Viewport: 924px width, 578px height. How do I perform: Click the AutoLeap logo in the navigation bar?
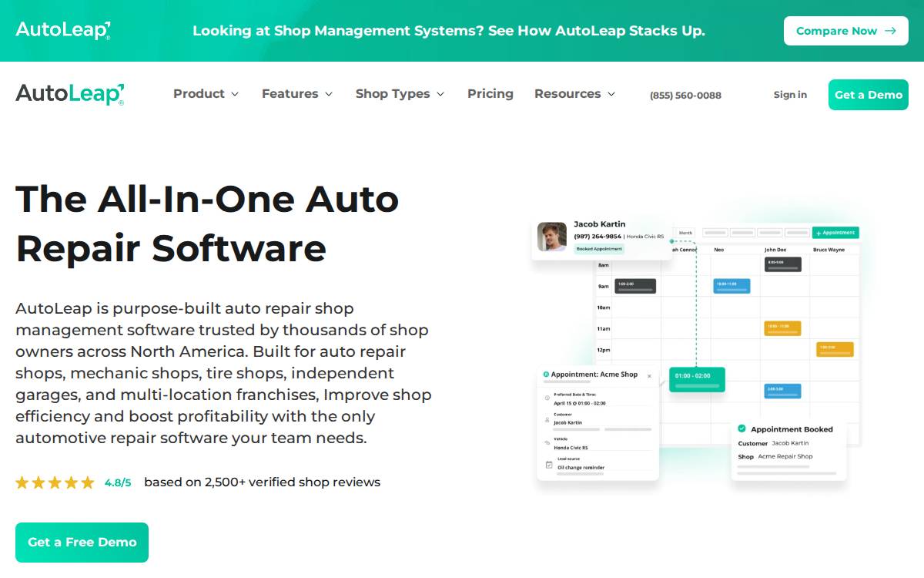[70, 95]
